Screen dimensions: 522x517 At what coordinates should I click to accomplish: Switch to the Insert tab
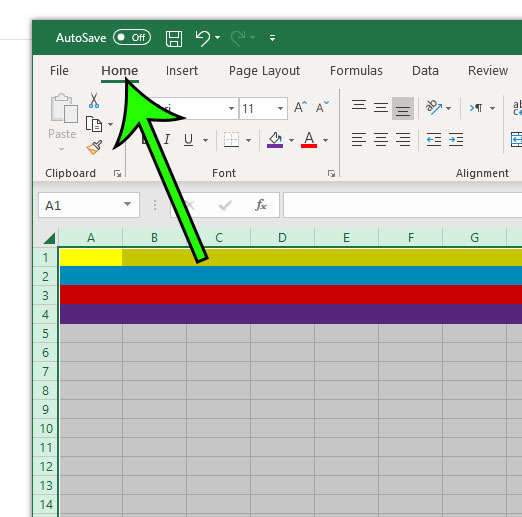point(182,71)
